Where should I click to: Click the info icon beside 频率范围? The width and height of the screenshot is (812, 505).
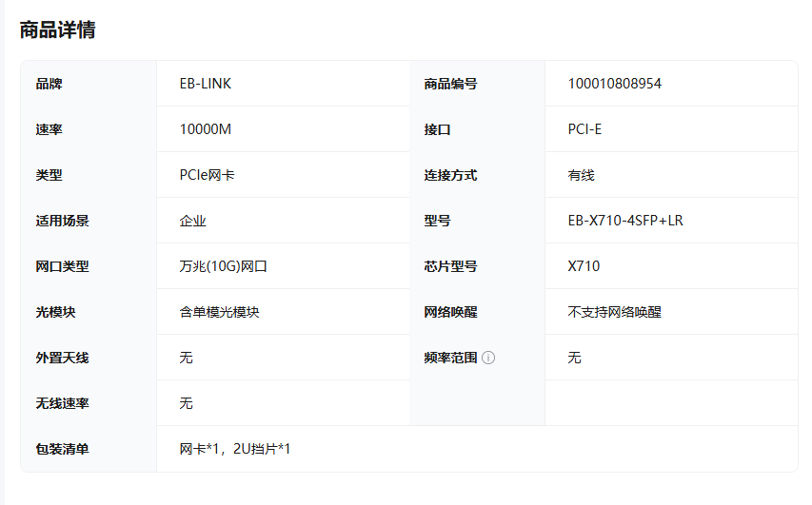(488, 358)
